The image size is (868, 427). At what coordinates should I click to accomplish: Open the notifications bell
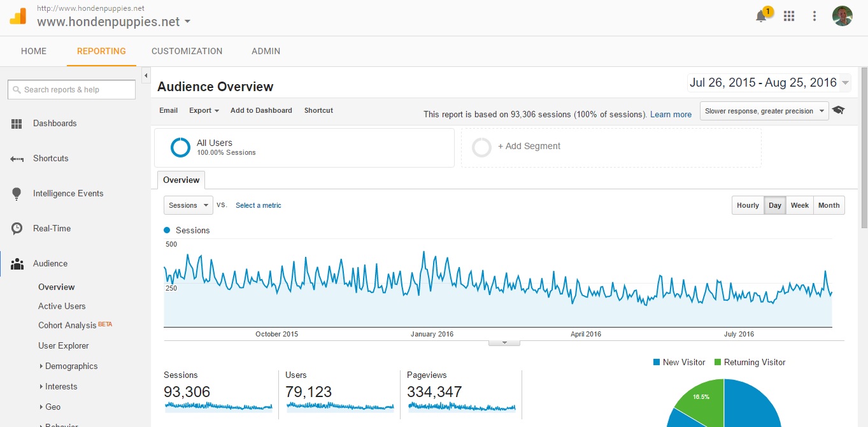[761, 17]
